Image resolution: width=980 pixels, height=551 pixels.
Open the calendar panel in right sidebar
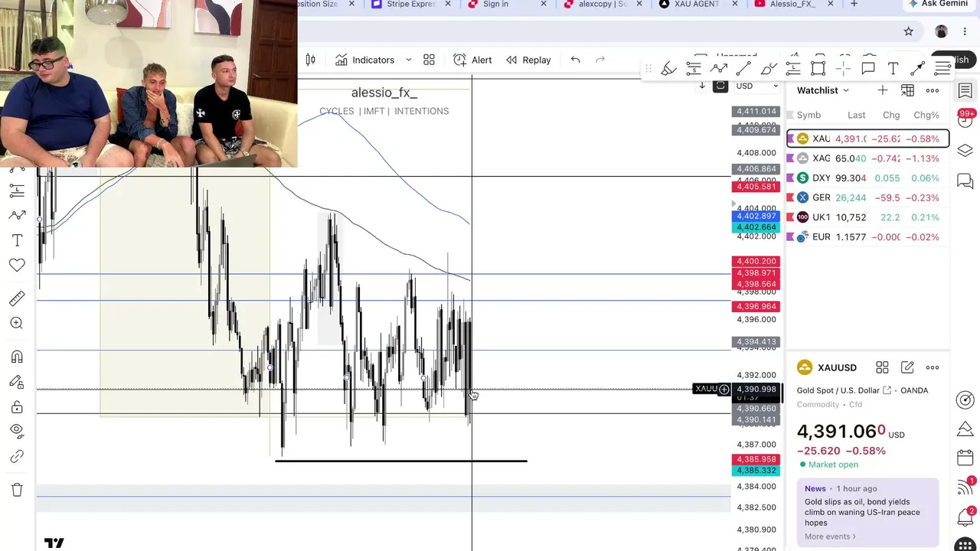[965, 458]
